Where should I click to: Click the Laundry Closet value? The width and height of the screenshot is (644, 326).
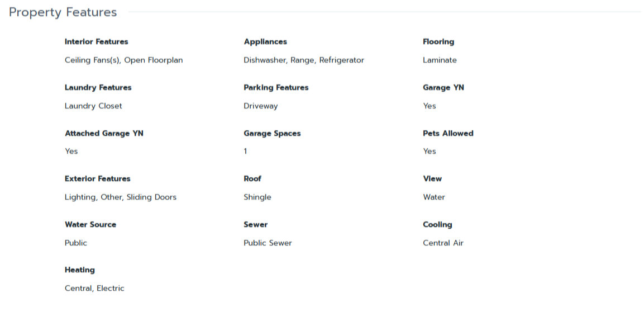click(x=93, y=106)
